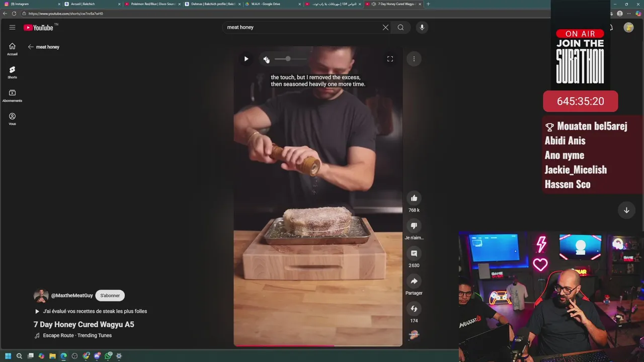Open the Windows Start menu

pos(8,356)
